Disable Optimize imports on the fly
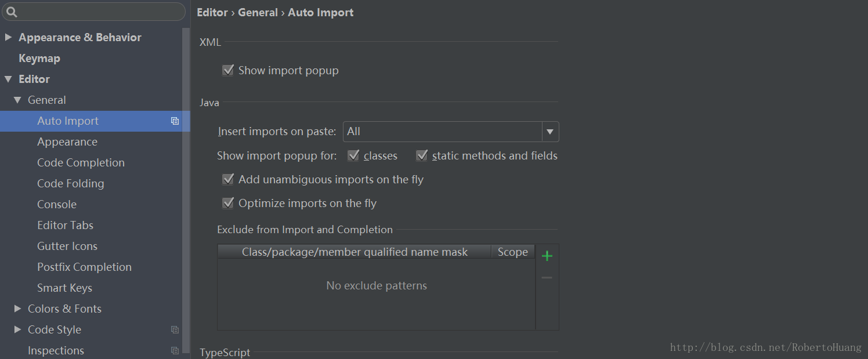Viewport: 868px width, 359px height. pos(228,204)
